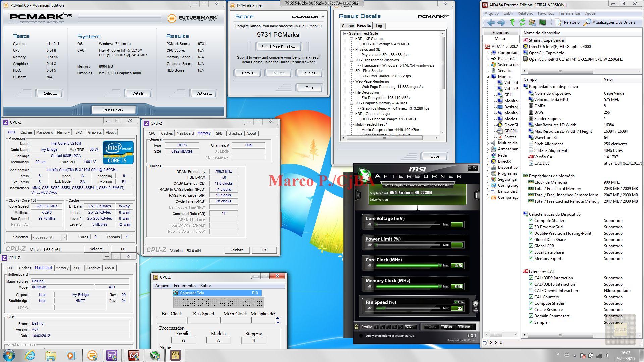The height and width of the screenshot is (362, 644).
Task: Toggle the Global Data Share checkbox
Action: coord(531,239)
